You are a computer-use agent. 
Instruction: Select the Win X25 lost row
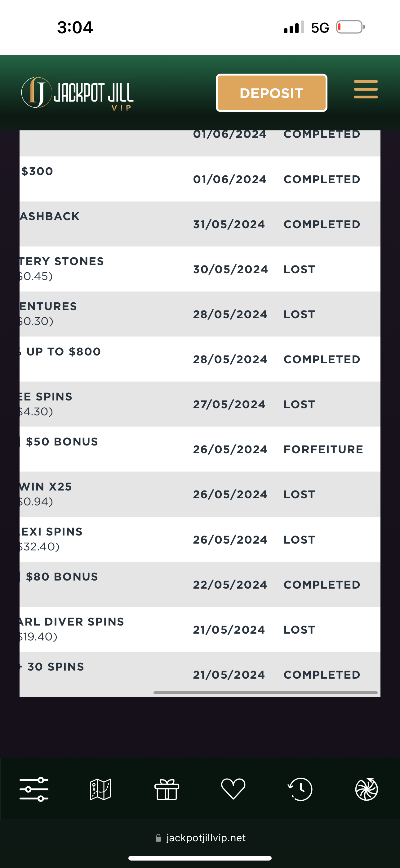200,494
